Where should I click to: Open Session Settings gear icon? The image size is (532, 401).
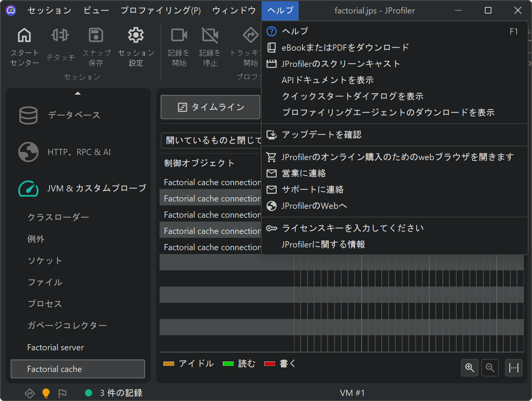(x=136, y=36)
